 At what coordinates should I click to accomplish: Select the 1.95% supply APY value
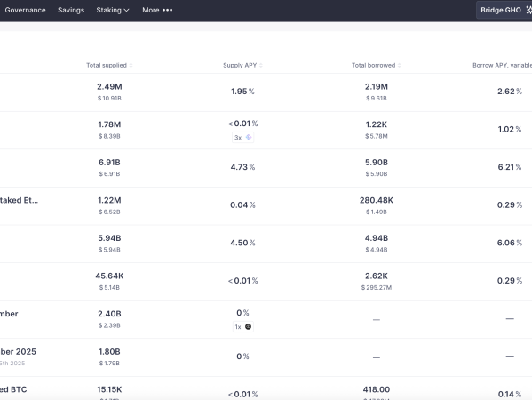coord(242,92)
